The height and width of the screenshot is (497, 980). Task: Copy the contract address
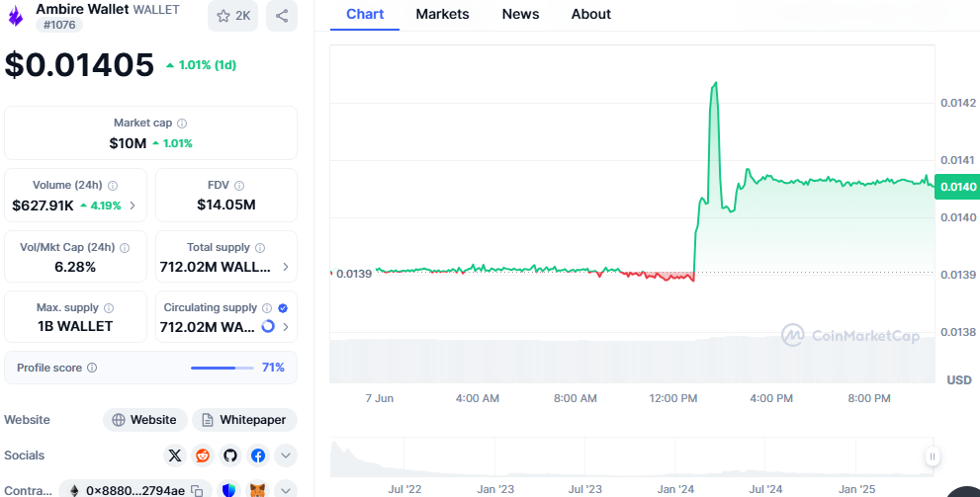tap(196, 490)
